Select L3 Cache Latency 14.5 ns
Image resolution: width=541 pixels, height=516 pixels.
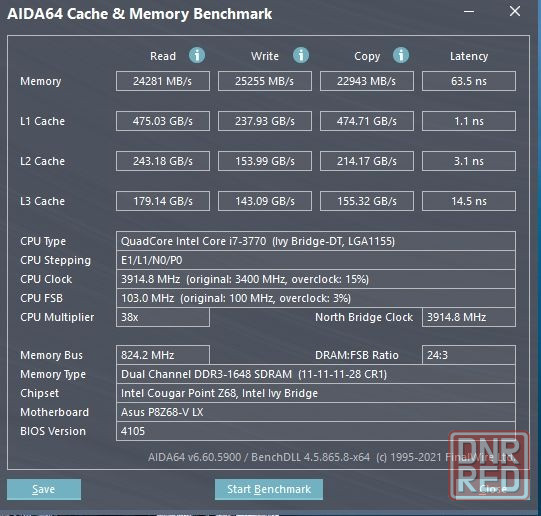(469, 201)
